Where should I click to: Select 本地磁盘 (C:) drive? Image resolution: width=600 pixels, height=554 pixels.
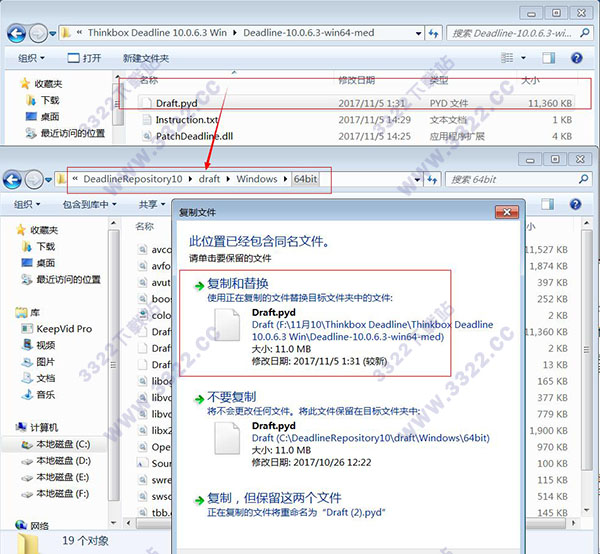(63, 444)
